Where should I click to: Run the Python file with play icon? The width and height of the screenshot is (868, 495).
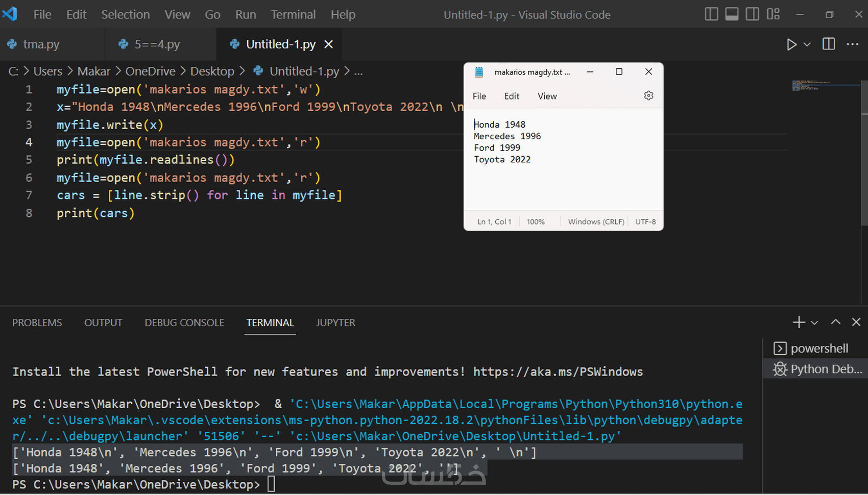[791, 44]
